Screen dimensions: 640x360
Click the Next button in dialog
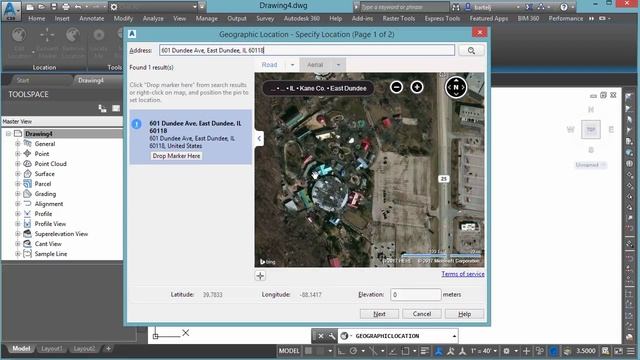pyautogui.click(x=379, y=314)
